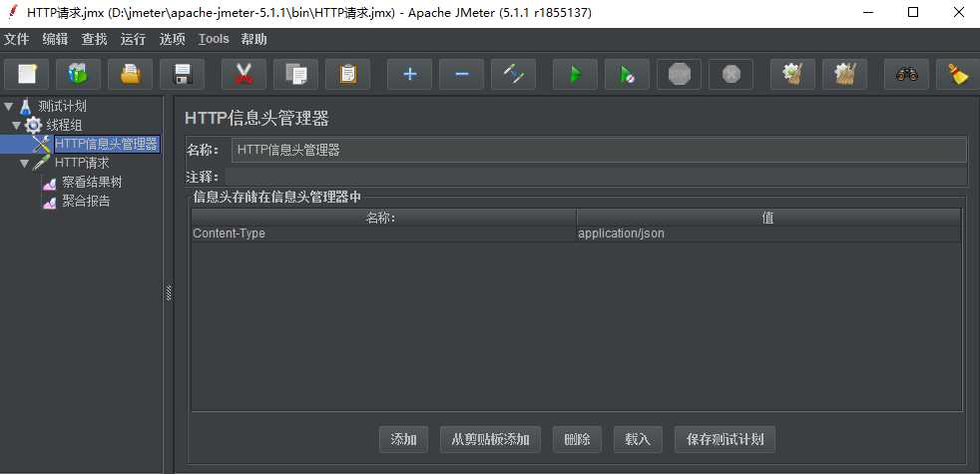Open the 查找 menu
Image resolution: width=980 pixels, height=474 pixels.
(95, 39)
